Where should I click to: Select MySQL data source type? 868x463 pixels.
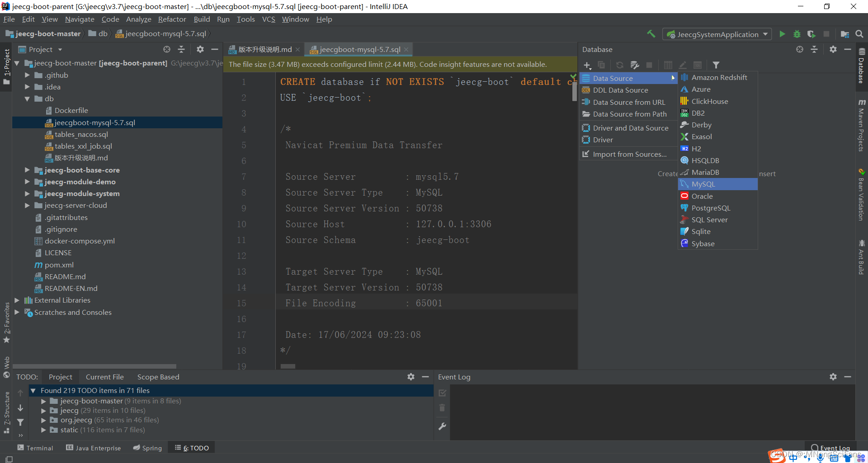tap(717, 184)
